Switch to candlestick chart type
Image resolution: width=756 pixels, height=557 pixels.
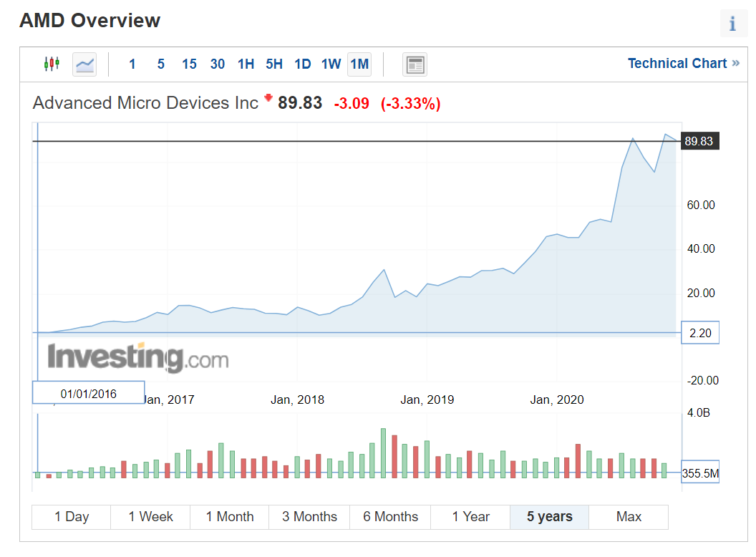(52, 64)
